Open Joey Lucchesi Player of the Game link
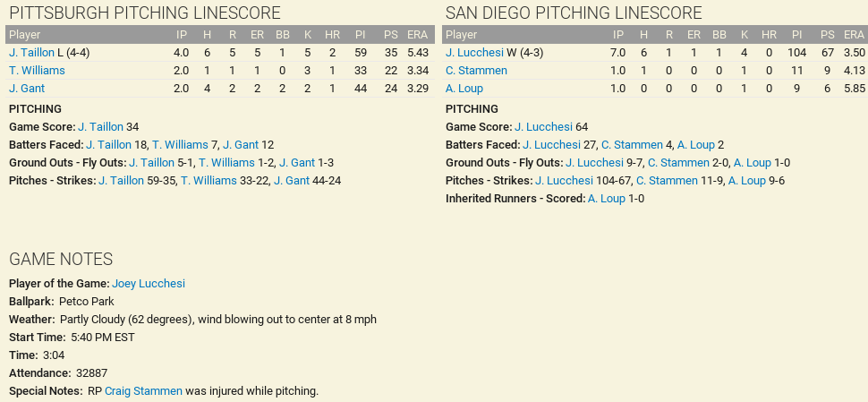This screenshot has height=402, width=868. click(149, 284)
